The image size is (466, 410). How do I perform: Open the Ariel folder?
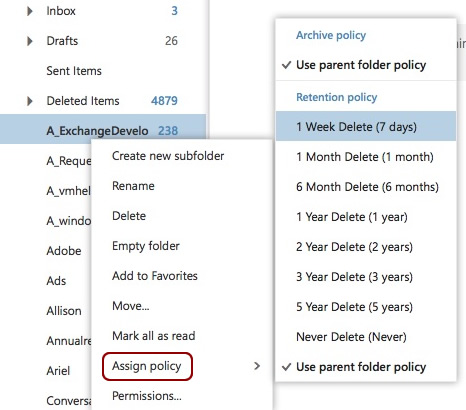click(x=58, y=371)
